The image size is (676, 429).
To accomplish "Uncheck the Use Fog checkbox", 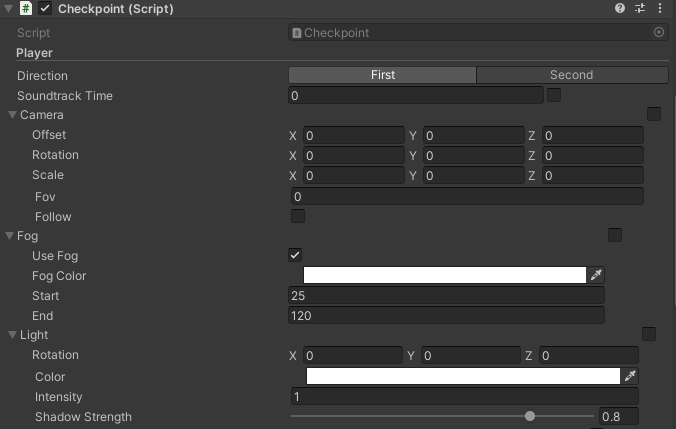I will (295, 255).
